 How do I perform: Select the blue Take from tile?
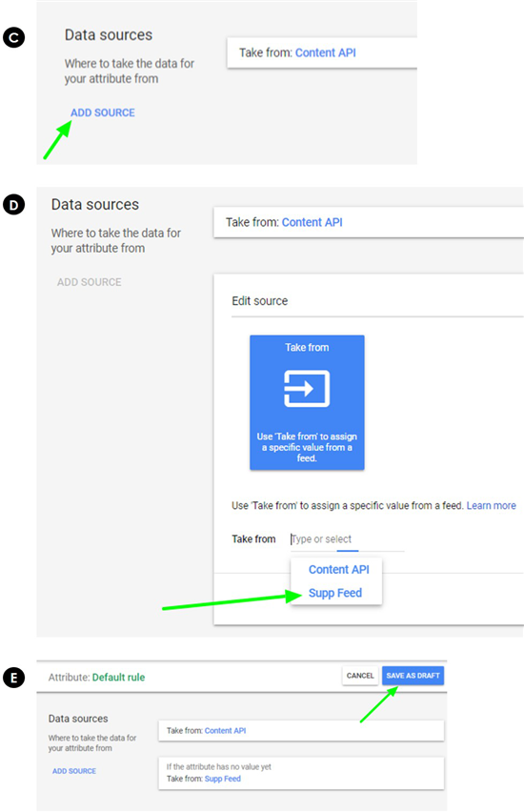(x=307, y=402)
